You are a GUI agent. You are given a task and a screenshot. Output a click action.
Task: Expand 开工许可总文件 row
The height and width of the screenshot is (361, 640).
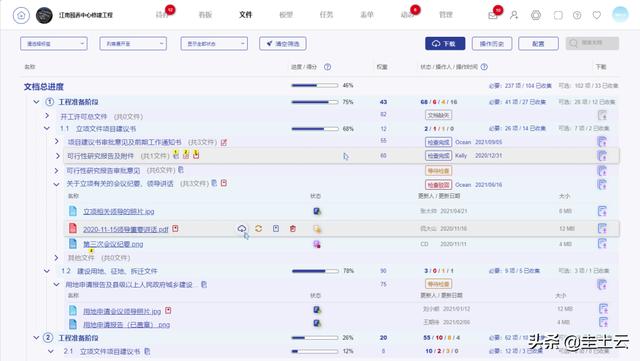pos(47,116)
